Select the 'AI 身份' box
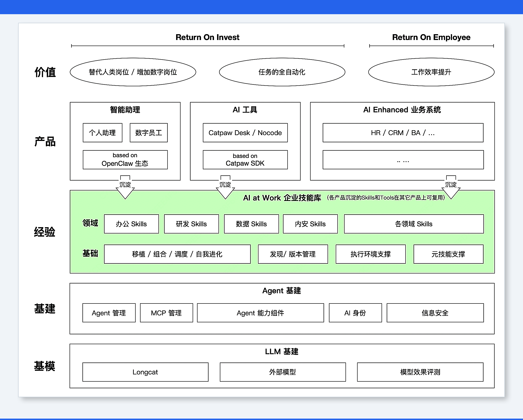 355,313
